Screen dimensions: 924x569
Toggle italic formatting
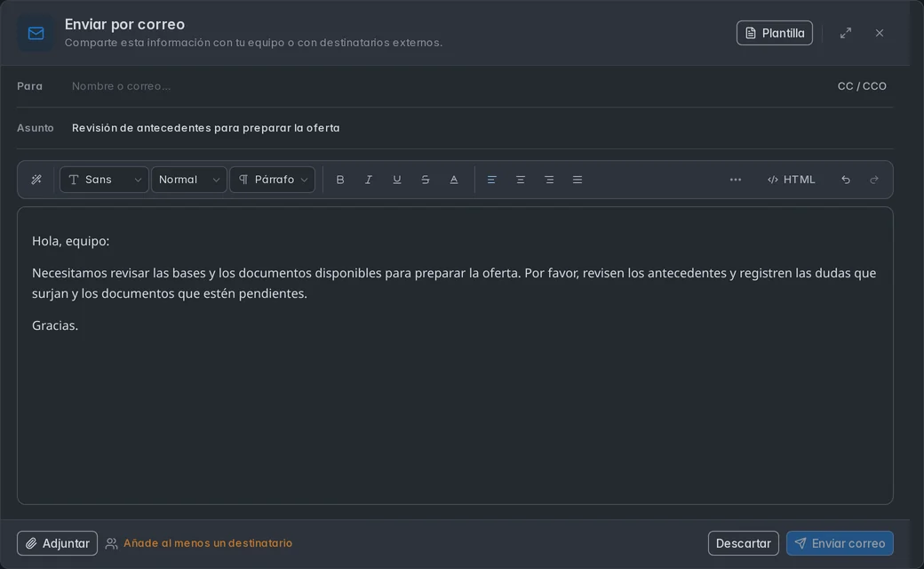pyautogui.click(x=369, y=180)
